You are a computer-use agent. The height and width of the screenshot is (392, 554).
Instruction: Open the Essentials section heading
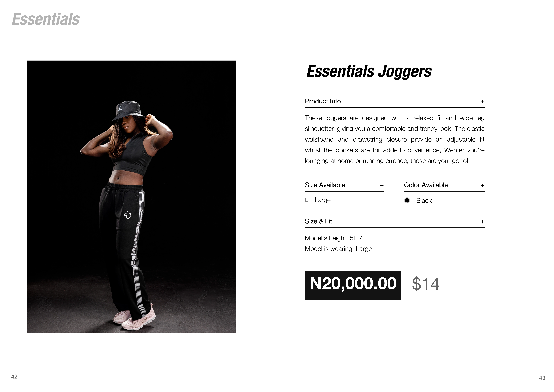point(46,19)
